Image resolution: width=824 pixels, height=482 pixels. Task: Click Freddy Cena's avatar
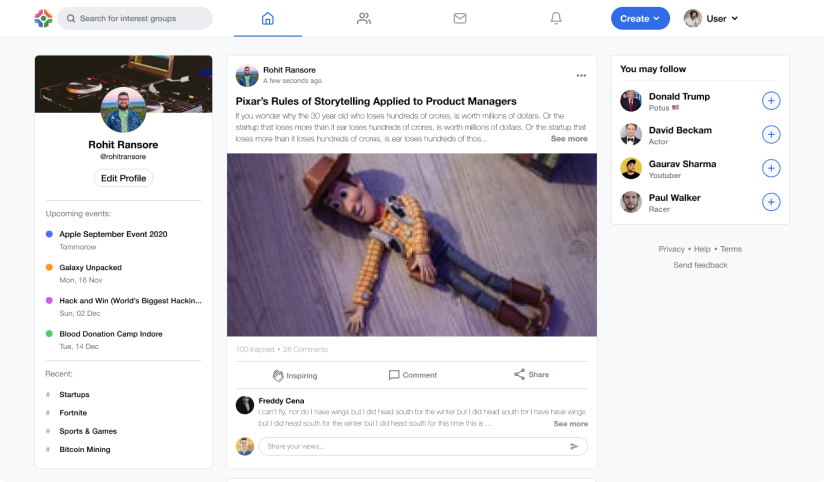coord(245,405)
